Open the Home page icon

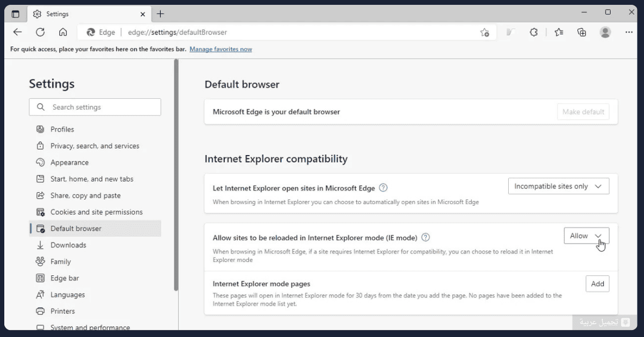click(63, 32)
